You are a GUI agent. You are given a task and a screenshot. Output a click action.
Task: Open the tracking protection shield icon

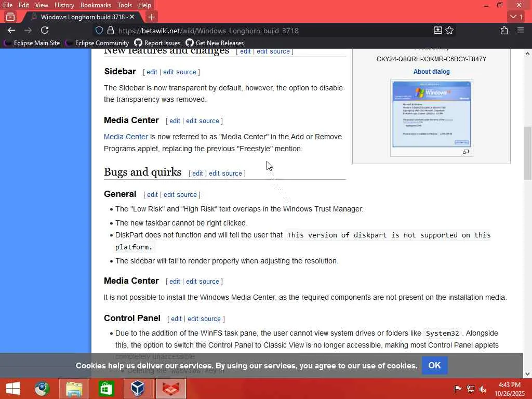pyautogui.click(x=99, y=30)
